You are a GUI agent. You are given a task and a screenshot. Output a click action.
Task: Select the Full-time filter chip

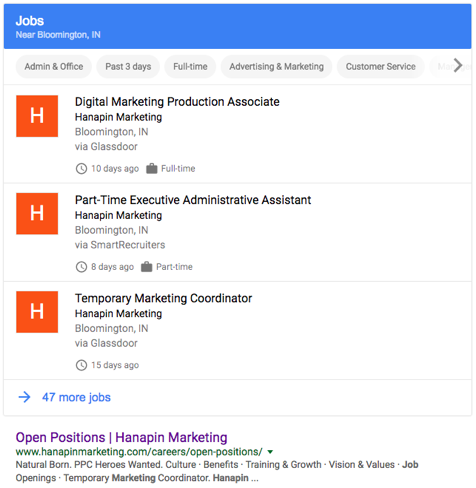(190, 67)
